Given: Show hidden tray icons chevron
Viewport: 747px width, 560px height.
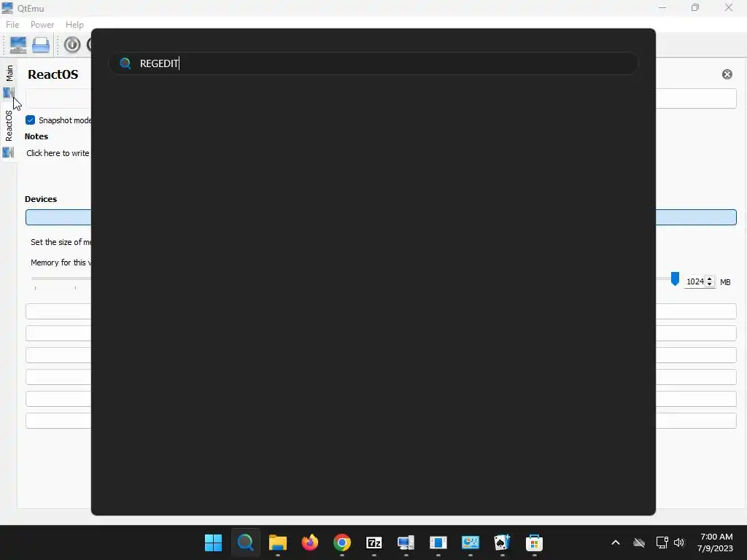Looking at the screenshot, I should coord(615,542).
